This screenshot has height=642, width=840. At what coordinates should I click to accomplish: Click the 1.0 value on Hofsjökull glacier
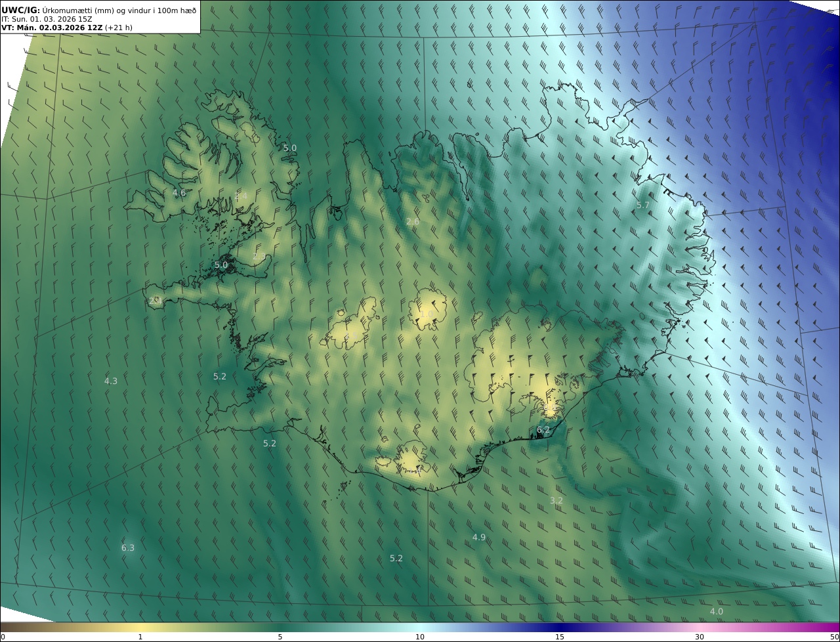click(x=427, y=314)
